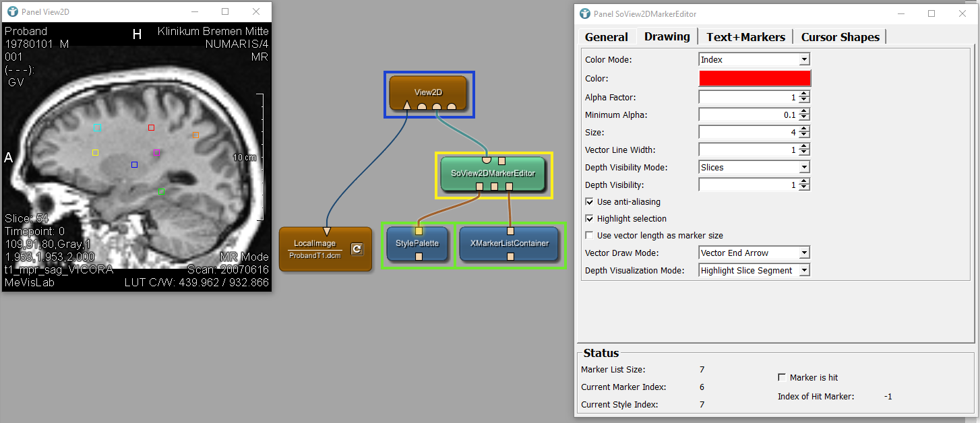This screenshot has height=423, width=980.
Task: Open the Text+Markers tab
Action: 745,37
